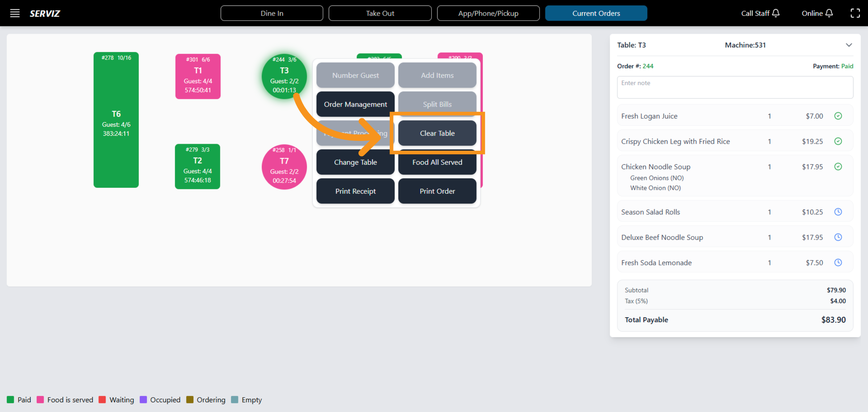Click the Online notification bell icon
Viewport: 868px width, 412px height.
(829, 13)
